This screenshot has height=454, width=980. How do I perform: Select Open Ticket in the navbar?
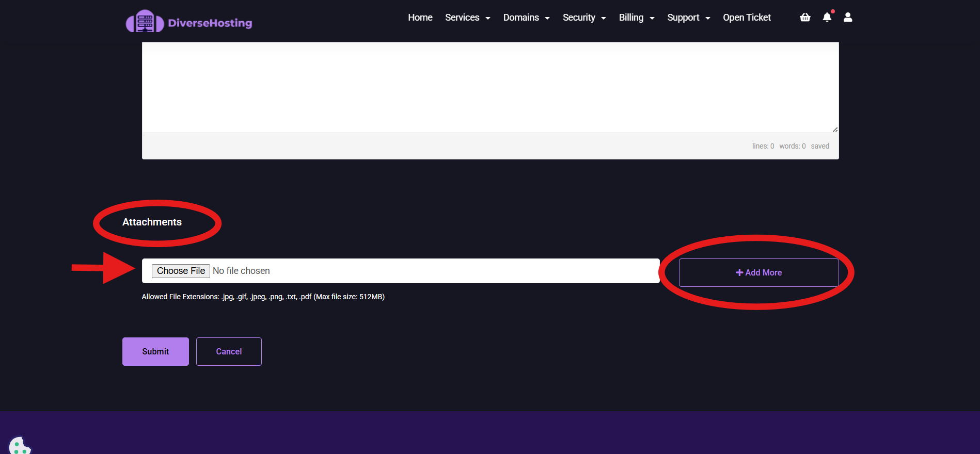(747, 18)
